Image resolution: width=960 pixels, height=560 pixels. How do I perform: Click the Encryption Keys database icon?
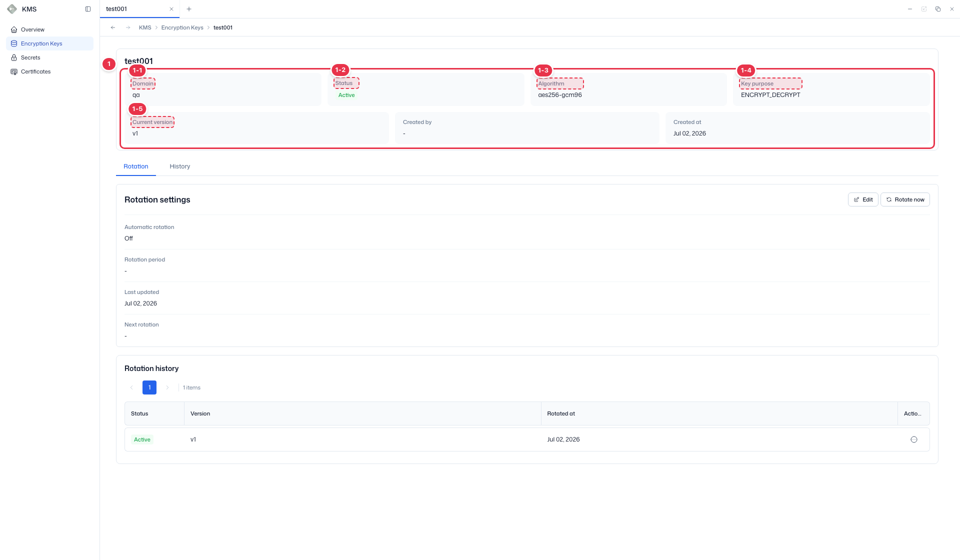pos(14,43)
